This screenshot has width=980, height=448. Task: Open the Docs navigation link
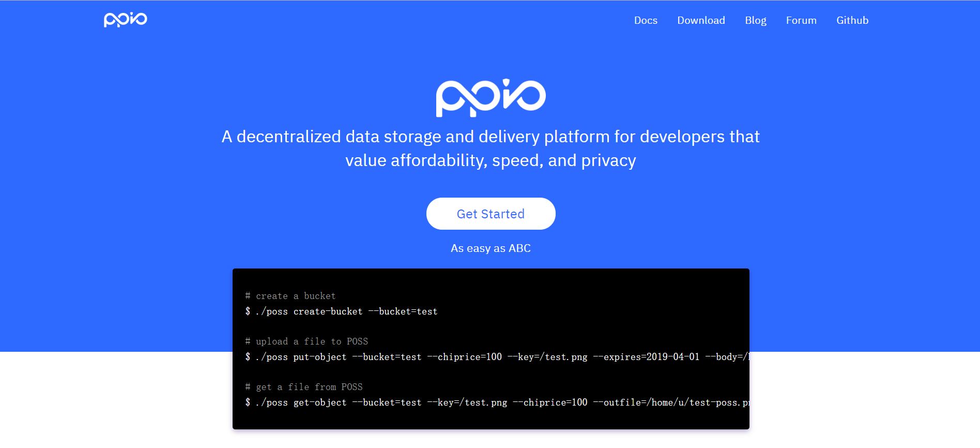click(646, 20)
